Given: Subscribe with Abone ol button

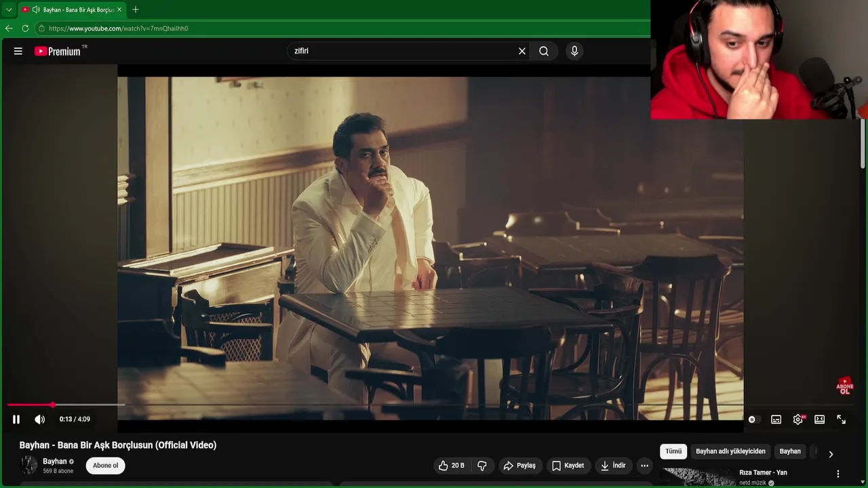Looking at the screenshot, I should pyautogui.click(x=106, y=466).
